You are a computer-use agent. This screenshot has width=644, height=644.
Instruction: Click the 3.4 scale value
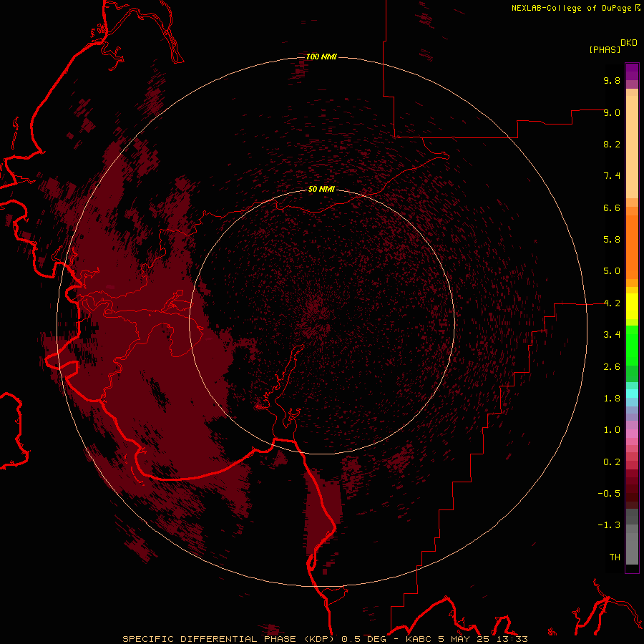pyautogui.click(x=612, y=335)
